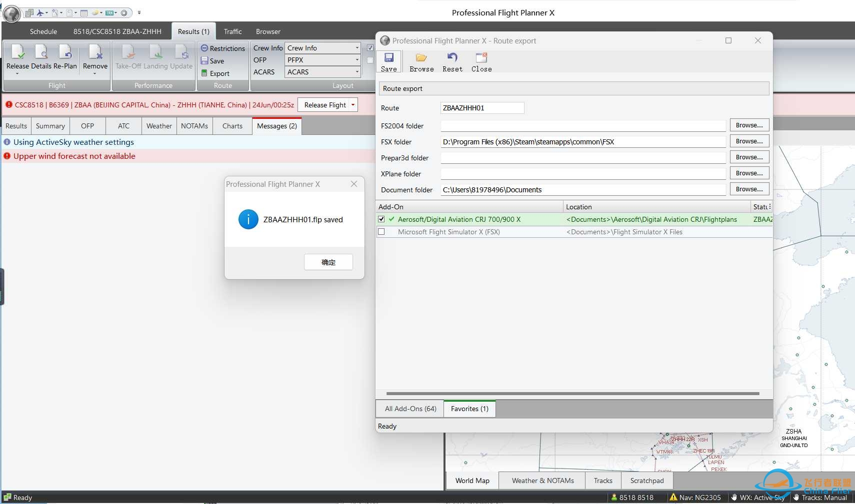Screen dimensions: 855x504
Task: Open the Weather & NOTAMs map tab
Action: coord(543,481)
